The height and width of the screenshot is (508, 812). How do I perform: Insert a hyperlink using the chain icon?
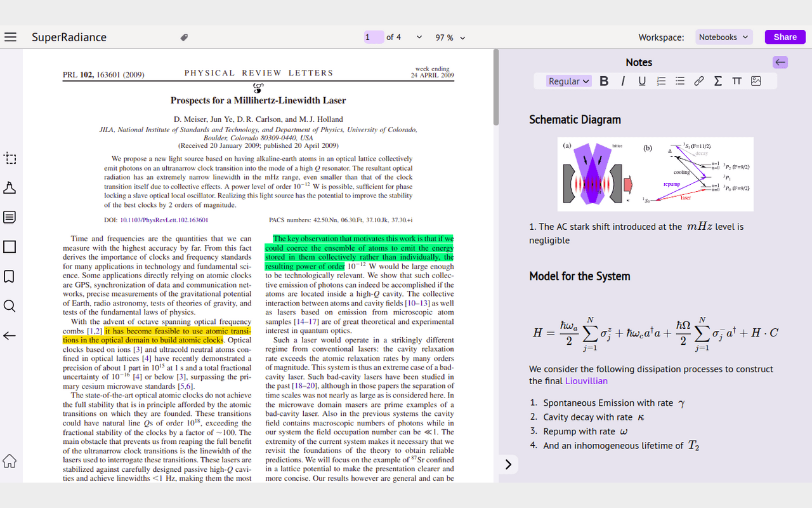[x=699, y=81]
